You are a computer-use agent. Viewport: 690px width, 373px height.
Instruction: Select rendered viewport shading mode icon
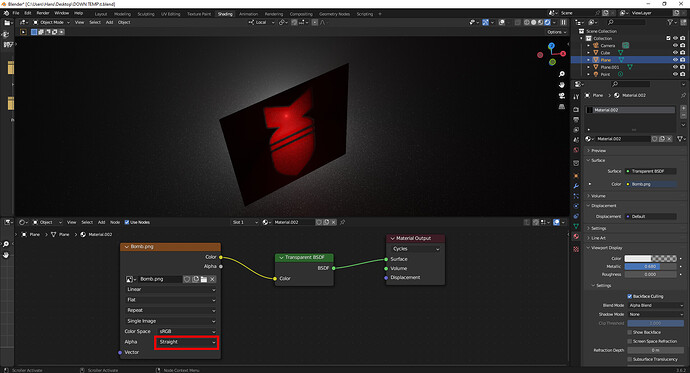pos(547,22)
